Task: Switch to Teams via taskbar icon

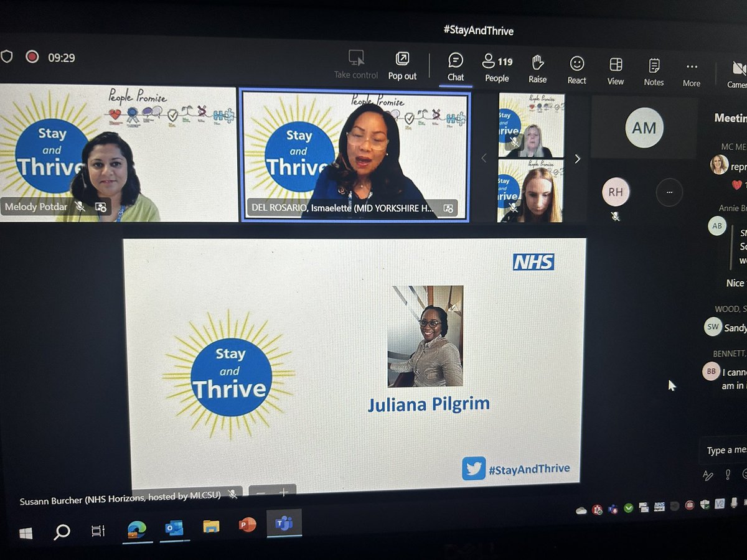Action: click(284, 523)
